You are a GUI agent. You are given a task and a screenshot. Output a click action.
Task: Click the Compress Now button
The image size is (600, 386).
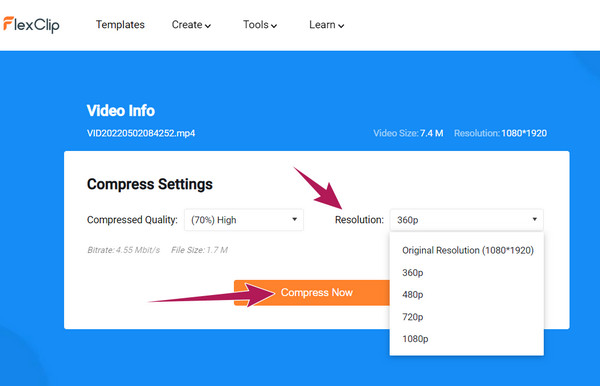tap(312, 293)
